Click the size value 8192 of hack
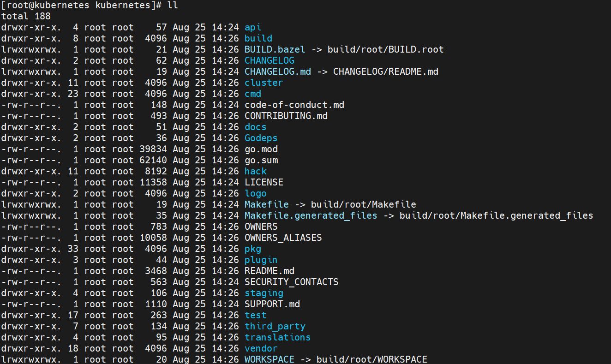The image size is (611, 364). point(156,171)
